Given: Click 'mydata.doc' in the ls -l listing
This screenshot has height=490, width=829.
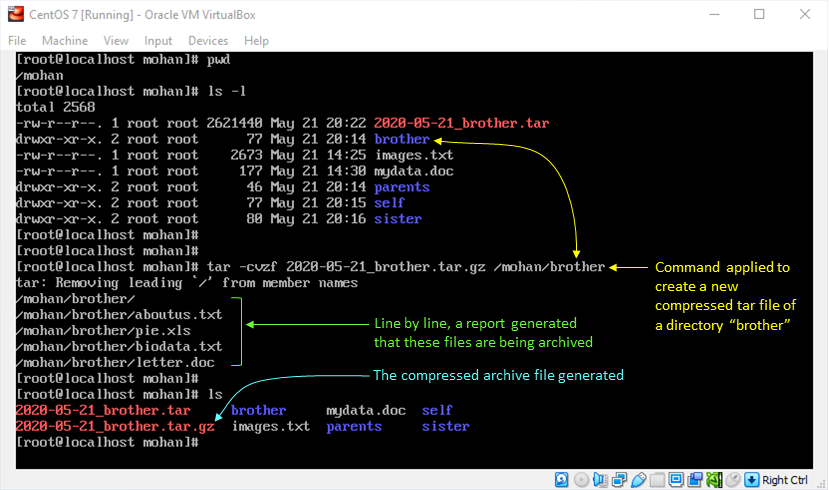Looking at the screenshot, I should point(414,171).
